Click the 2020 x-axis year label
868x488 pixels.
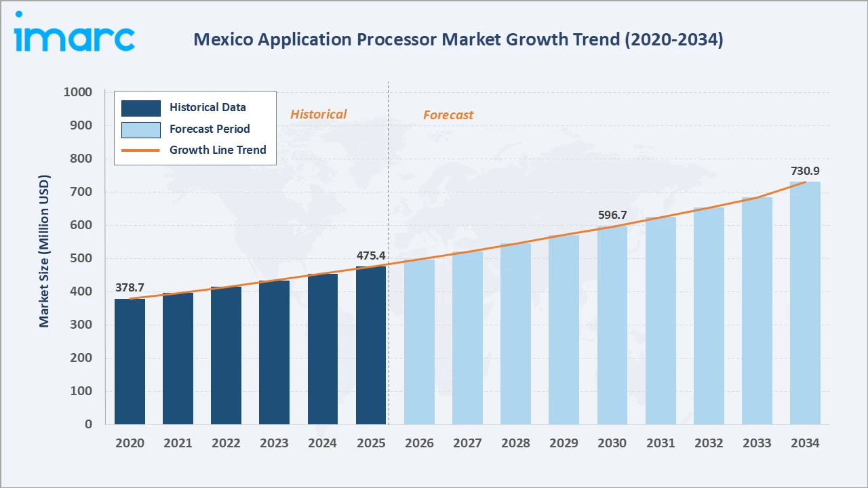130,443
